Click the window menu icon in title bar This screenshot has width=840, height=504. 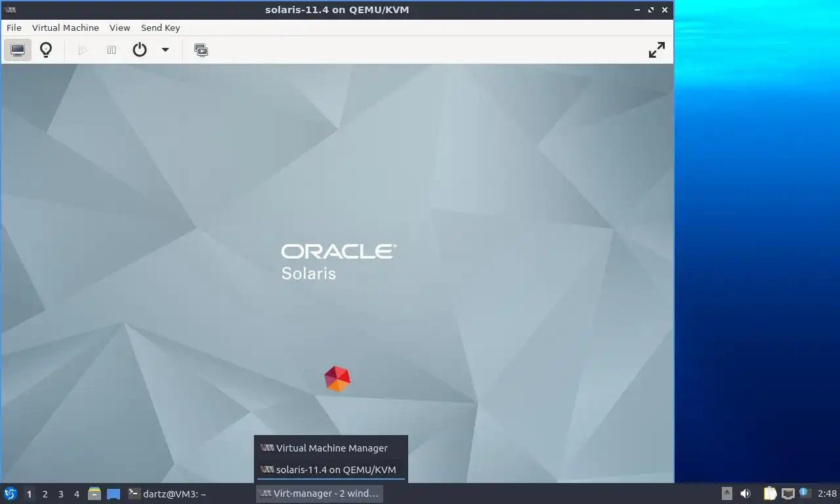click(x=10, y=10)
